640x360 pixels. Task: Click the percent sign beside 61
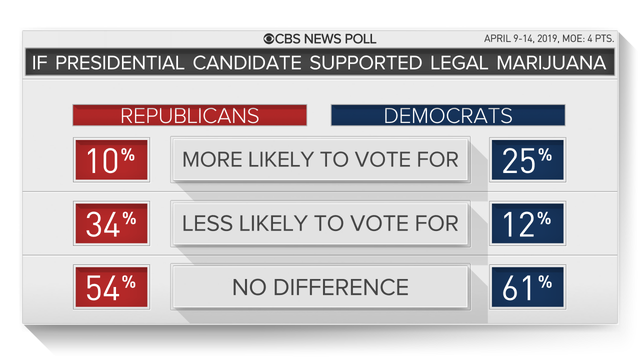click(x=545, y=282)
